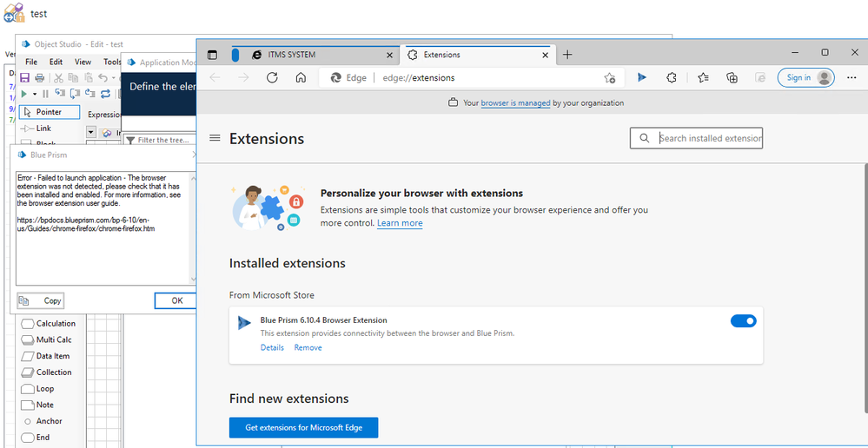Open Edge Extensions puzzle icon in toolbar

coord(672,77)
